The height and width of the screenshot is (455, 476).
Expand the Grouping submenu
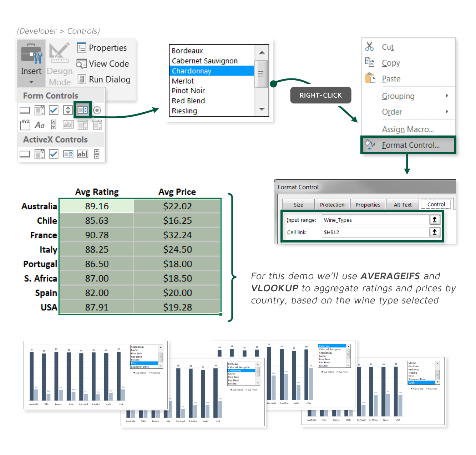coord(398,96)
